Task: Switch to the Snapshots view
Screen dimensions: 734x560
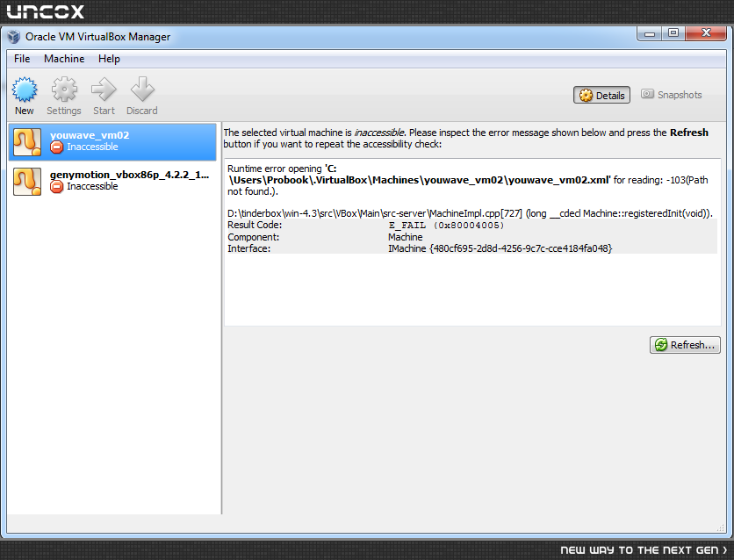Action: 672,95
